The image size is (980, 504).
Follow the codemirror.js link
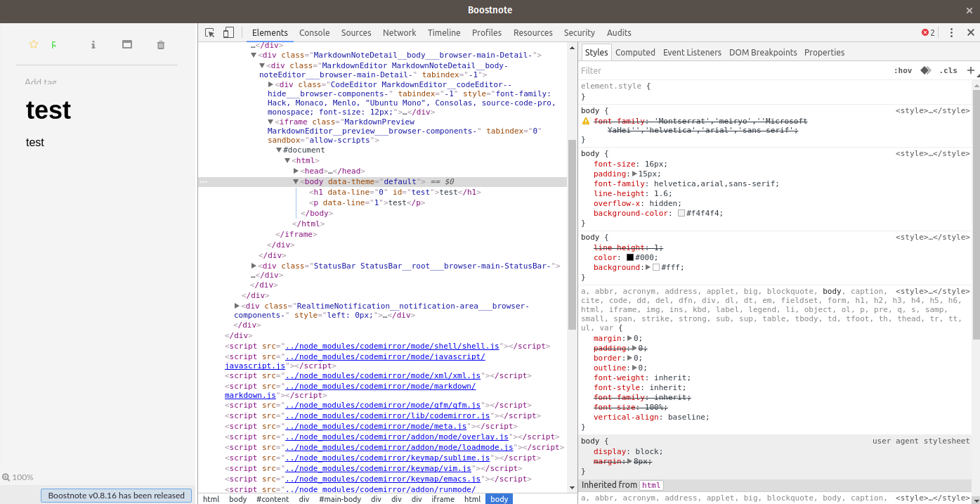pos(387,415)
